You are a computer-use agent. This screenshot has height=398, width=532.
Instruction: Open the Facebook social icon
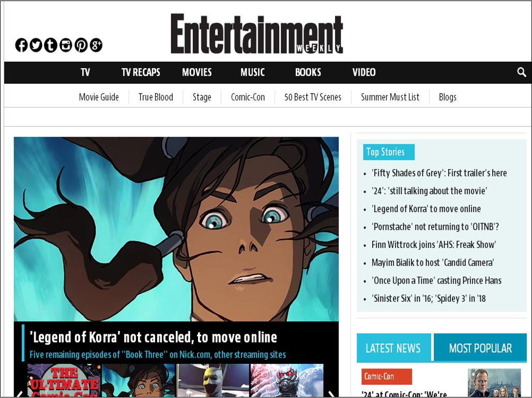click(21, 45)
